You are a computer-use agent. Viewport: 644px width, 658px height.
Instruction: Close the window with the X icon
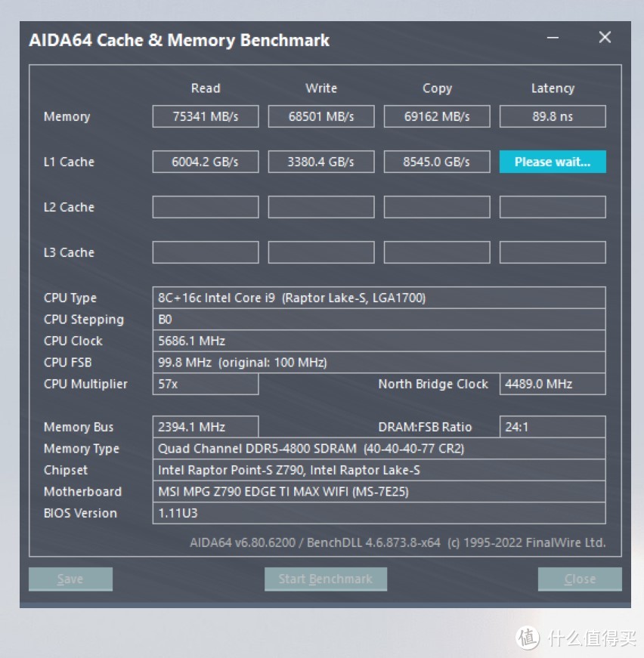point(605,37)
